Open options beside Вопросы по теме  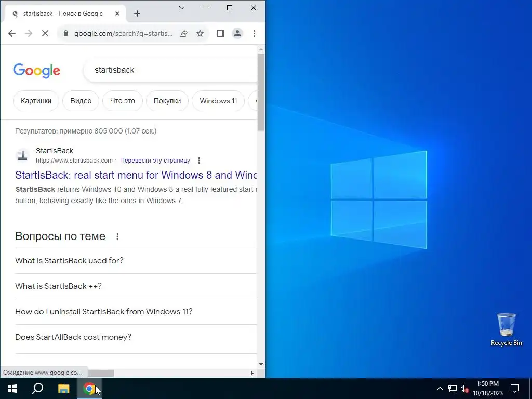coord(117,236)
